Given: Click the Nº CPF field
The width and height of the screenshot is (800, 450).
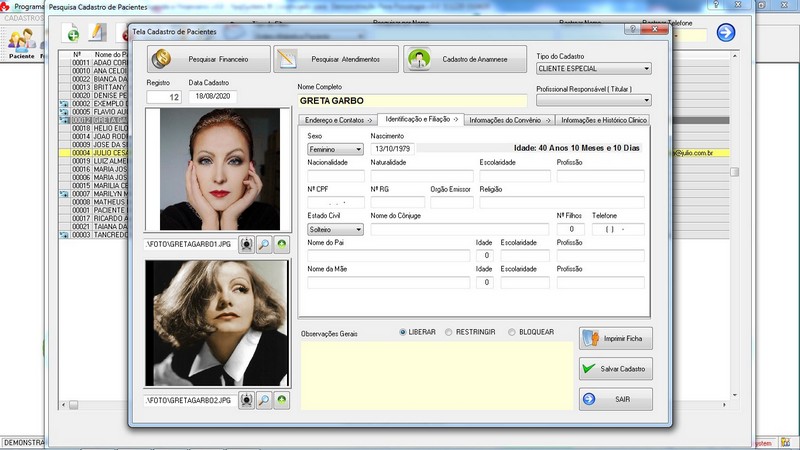Looking at the screenshot, I should point(336,203).
